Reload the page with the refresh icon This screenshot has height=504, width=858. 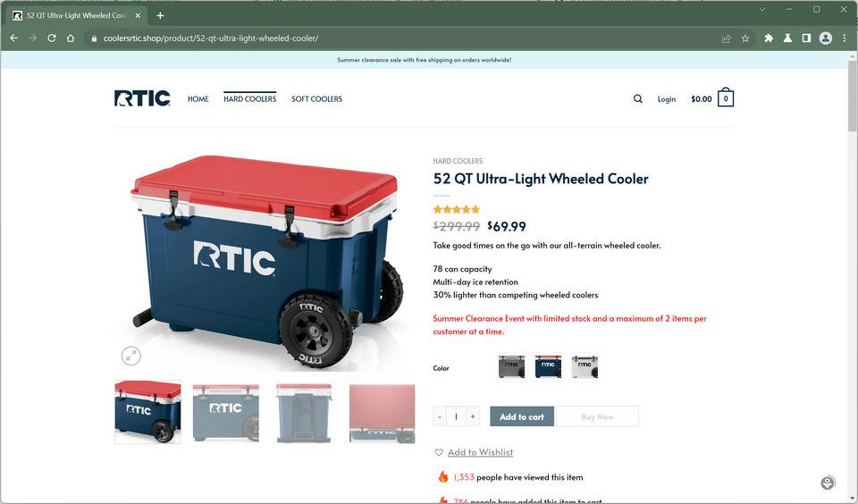(x=52, y=38)
